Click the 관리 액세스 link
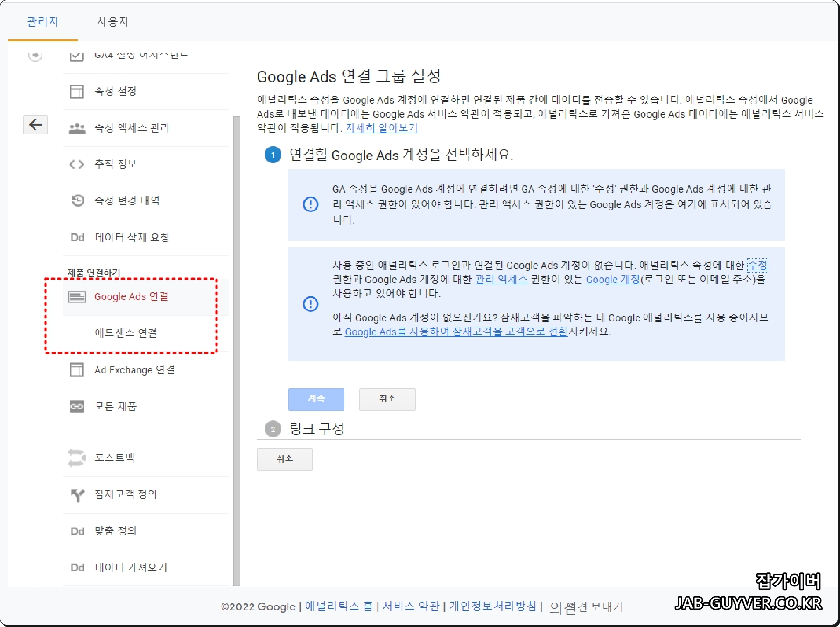The height and width of the screenshot is (627, 840). [501, 279]
